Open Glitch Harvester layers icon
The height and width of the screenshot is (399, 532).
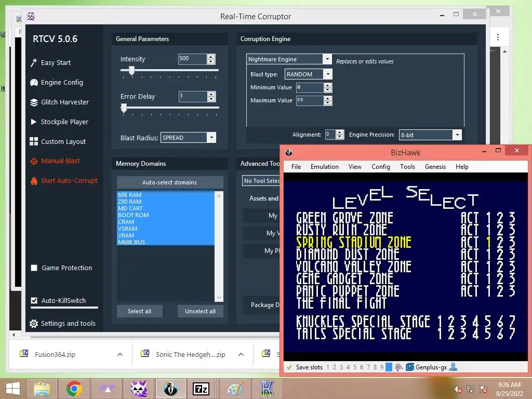coord(34,102)
